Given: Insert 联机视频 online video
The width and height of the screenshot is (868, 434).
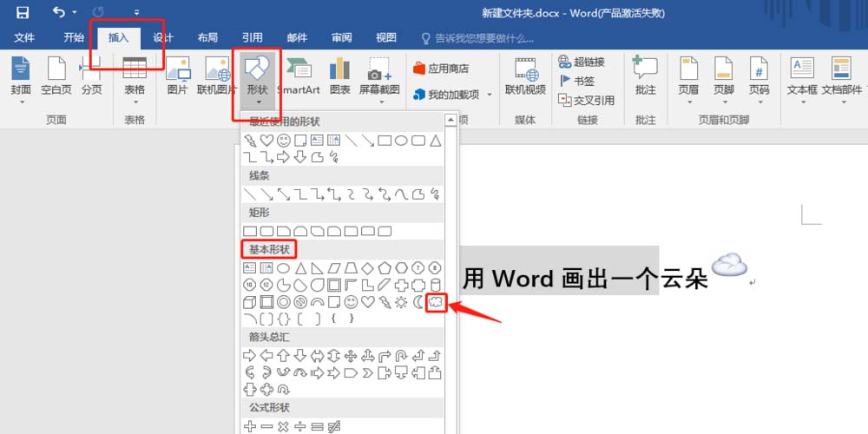Looking at the screenshot, I should pos(525,76).
